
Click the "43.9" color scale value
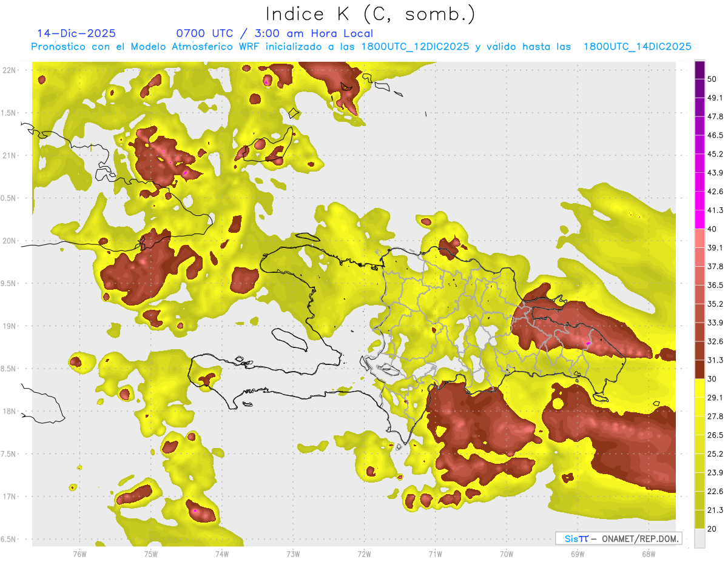pyautogui.click(x=715, y=173)
